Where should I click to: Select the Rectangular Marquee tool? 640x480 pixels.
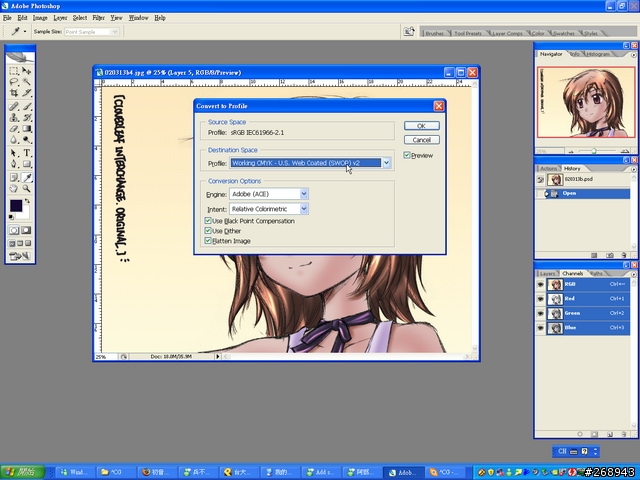click(14, 71)
